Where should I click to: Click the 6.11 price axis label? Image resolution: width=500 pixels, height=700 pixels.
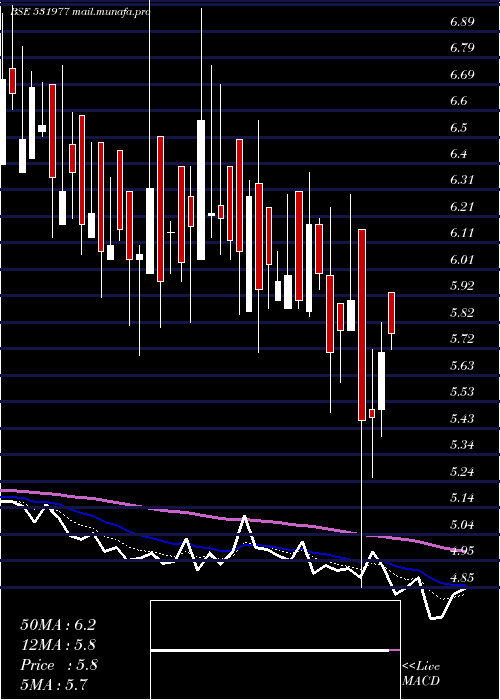[x=462, y=233]
